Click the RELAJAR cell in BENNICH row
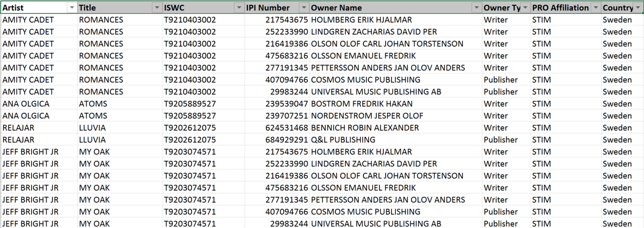The height and width of the screenshot is (228, 644). click(x=39, y=128)
